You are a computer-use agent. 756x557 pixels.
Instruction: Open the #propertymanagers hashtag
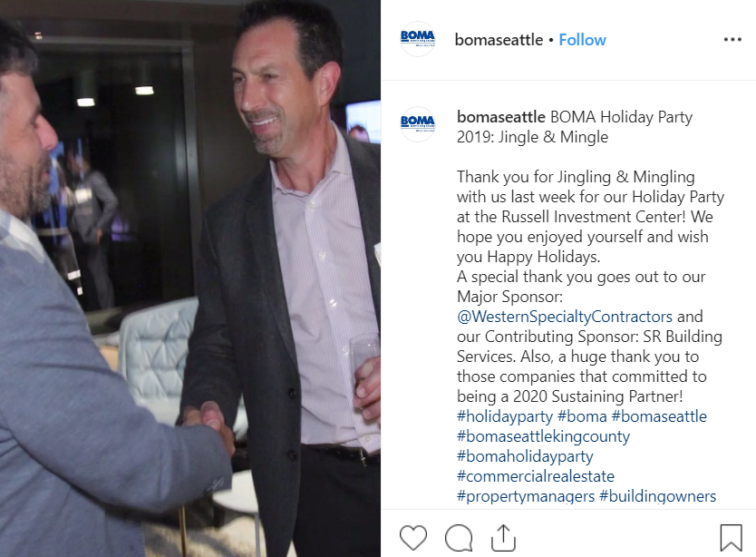[x=526, y=496]
